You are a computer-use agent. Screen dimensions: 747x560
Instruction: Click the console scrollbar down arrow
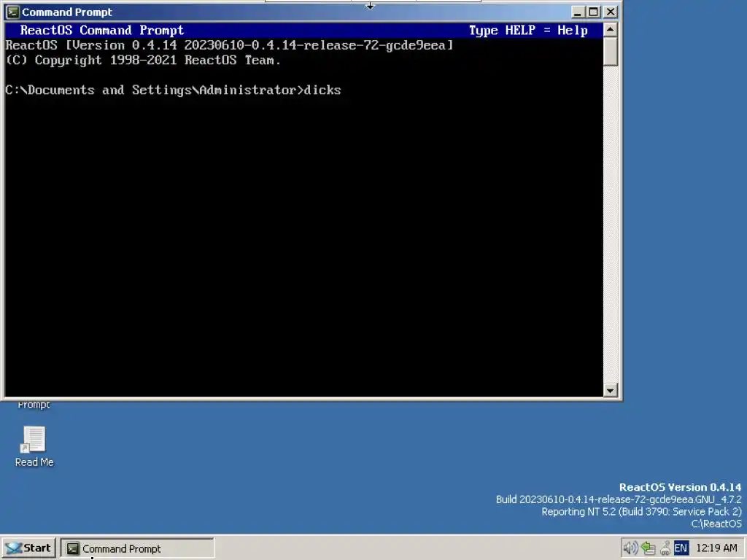(611, 391)
